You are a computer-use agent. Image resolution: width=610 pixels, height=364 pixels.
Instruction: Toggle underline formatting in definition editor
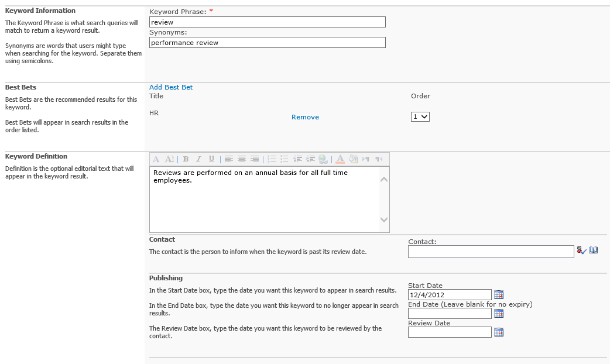(x=211, y=159)
